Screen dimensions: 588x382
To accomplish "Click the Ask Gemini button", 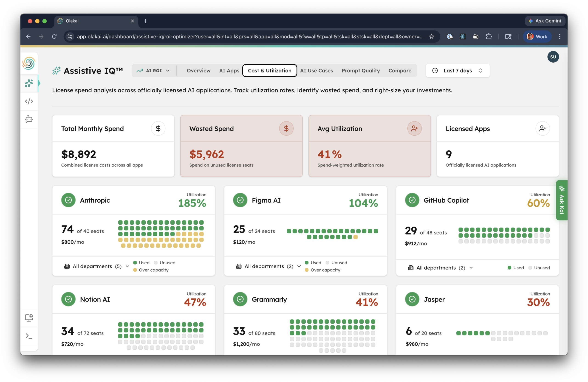I will [x=545, y=21].
